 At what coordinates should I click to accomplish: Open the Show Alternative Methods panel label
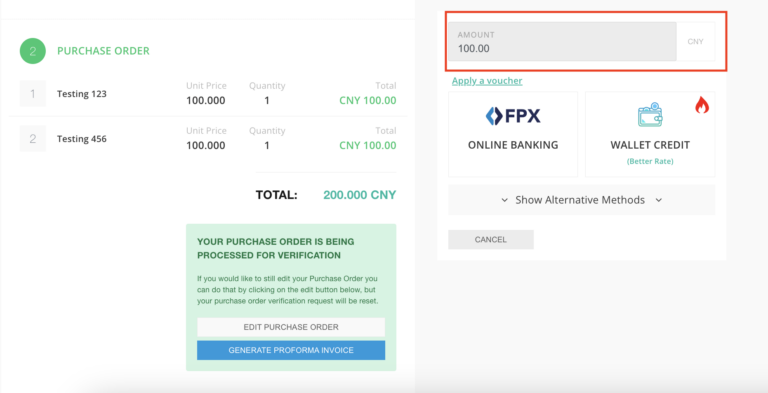point(580,200)
